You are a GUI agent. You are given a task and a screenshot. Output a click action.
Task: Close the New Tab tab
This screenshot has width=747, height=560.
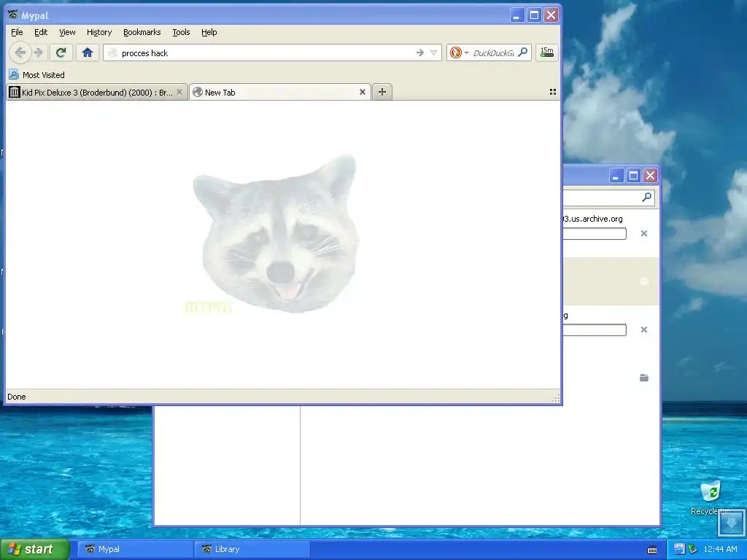(x=362, y=92)
